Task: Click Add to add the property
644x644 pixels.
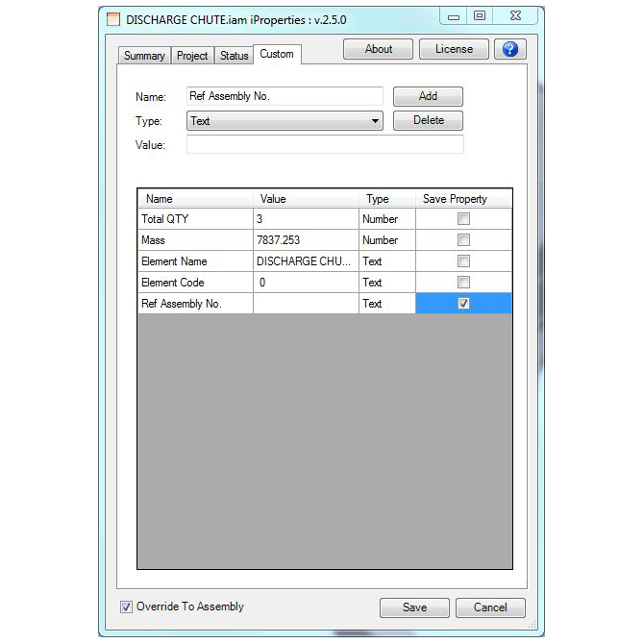Action: click(x=428, y=96)
